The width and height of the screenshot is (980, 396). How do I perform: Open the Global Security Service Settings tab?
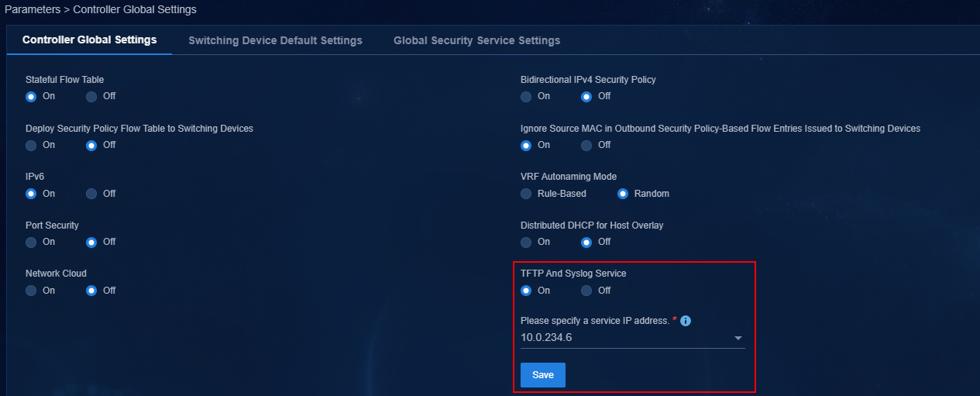pyautogui.click(x=476, y=40)
